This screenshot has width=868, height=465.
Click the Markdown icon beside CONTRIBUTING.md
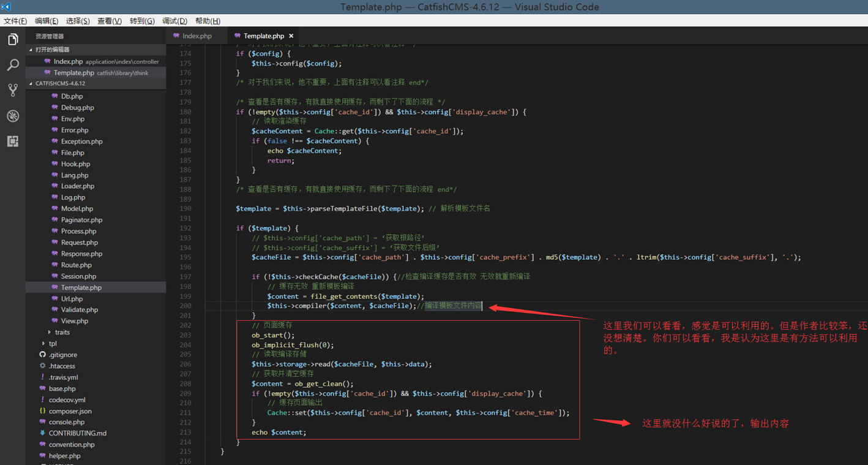[x=42, y=433]
